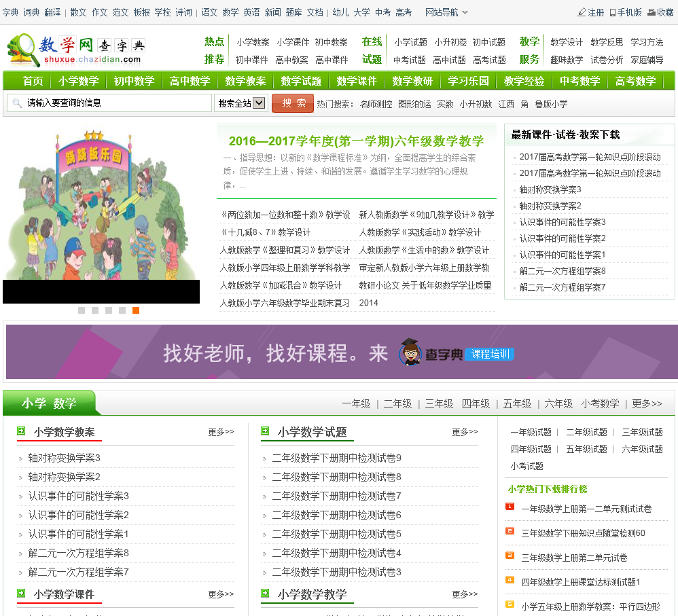The height and width of the screenshot is (616, 678).
Task: Open the 搜索全站 scope dropdown
Action: [241, 103]
